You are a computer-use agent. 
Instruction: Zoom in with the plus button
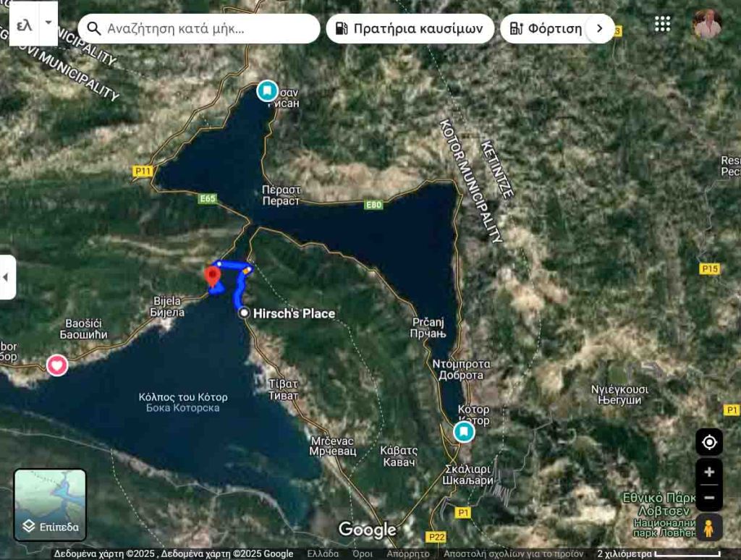[708, 472]
